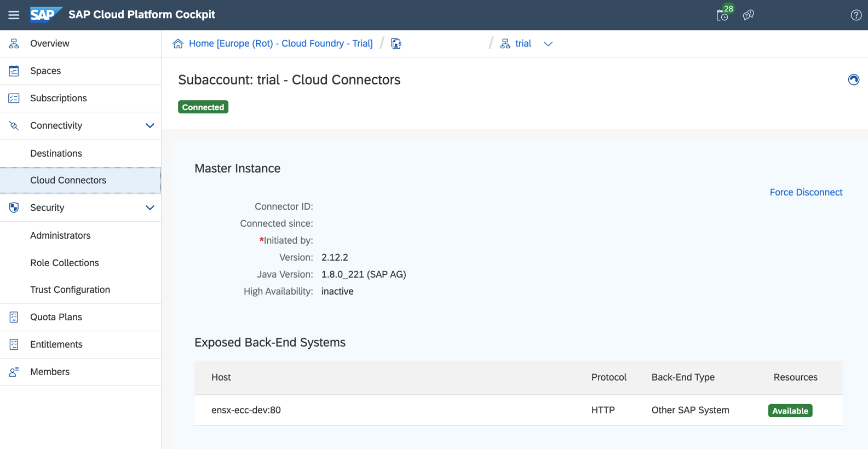This screenshot has height=449, width=868.
Task: Click the Initiated by label
Action: point(286,240)
